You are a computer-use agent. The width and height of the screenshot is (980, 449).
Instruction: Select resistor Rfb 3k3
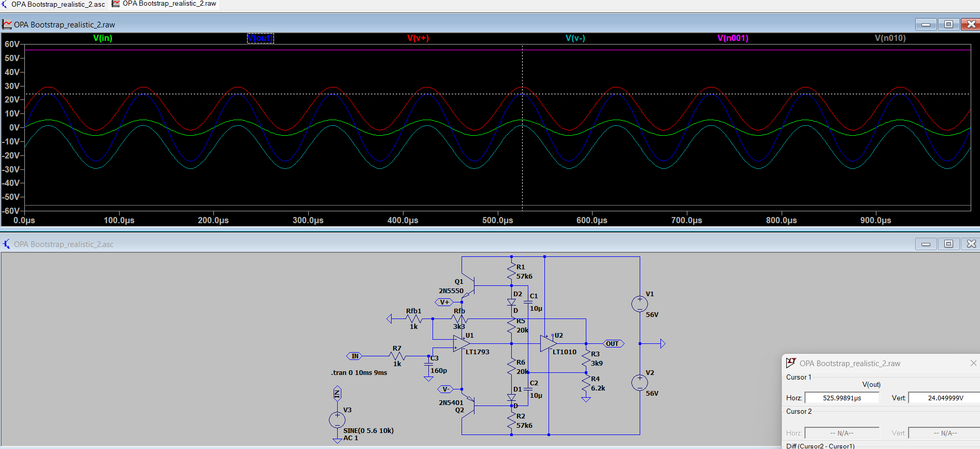(x=459, y=318)
